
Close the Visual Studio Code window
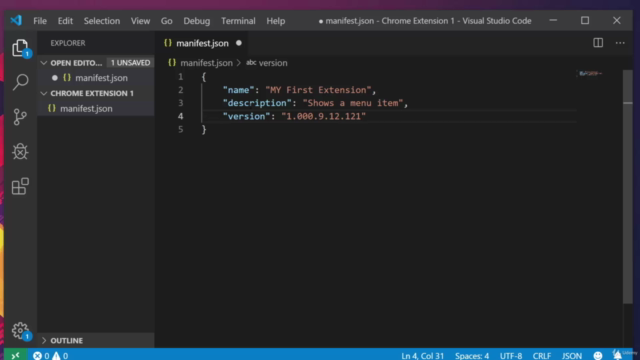tap(617, 20)
